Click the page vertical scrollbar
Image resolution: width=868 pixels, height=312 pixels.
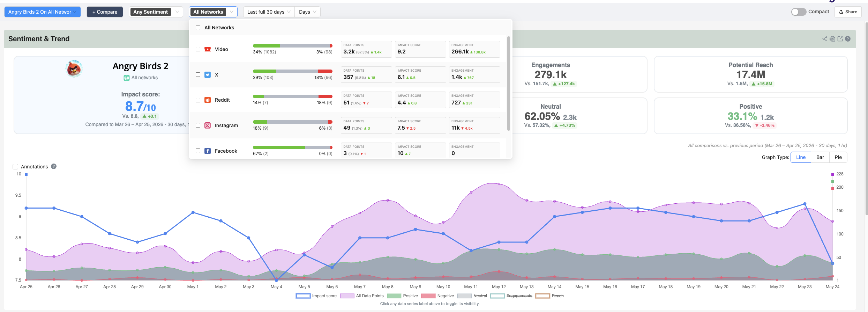[866, 119]
